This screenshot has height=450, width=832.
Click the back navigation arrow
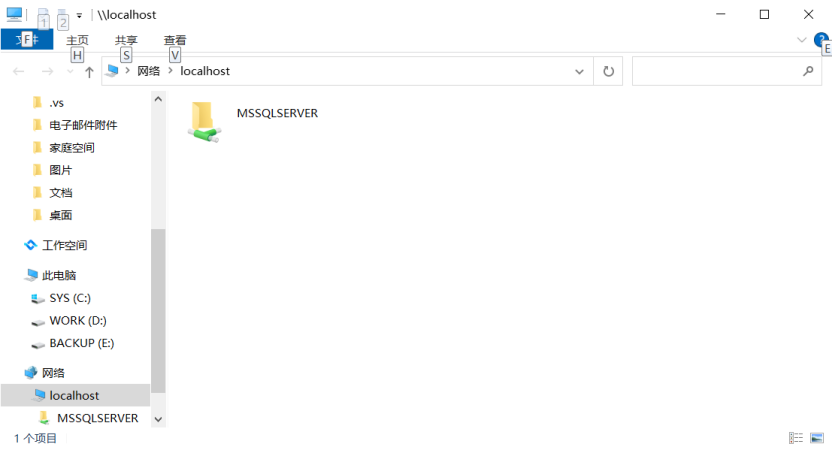(x=18, y=72)
